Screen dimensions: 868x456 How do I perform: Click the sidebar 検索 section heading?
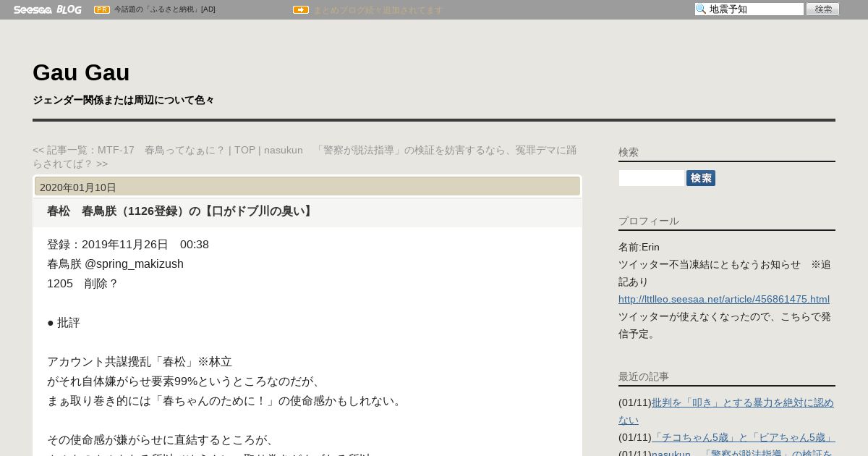point(629,152)
